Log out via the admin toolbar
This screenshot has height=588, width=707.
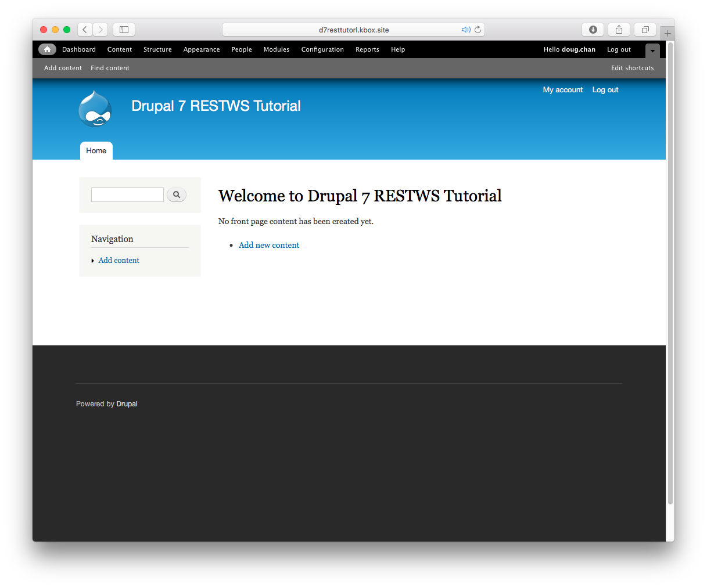[619, 49]
